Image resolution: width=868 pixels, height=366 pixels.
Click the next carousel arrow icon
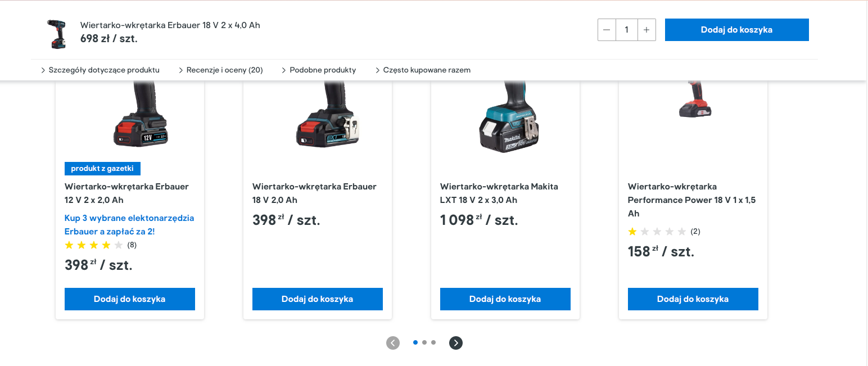coord(456,343)
